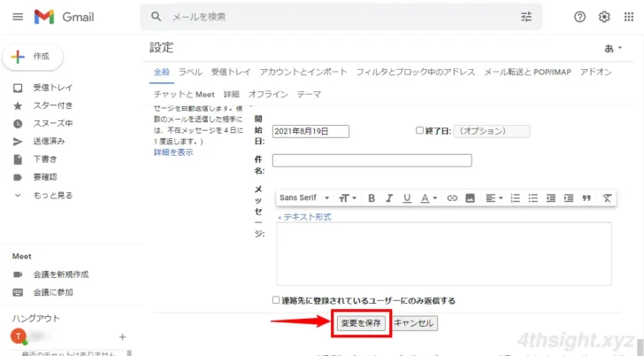Decrease indent of the message
This screenshot has height=356, width=644.
coord(551,198)
